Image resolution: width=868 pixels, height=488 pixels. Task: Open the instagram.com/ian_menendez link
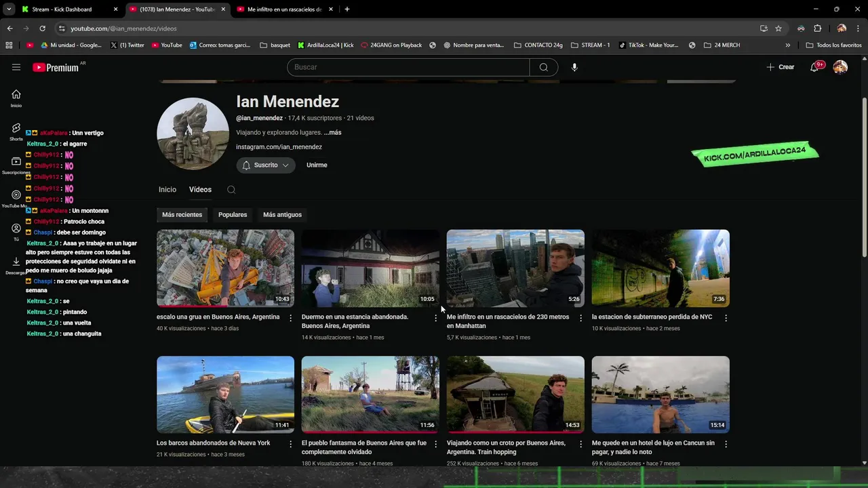pyautogui.click(x=279, y=147)
